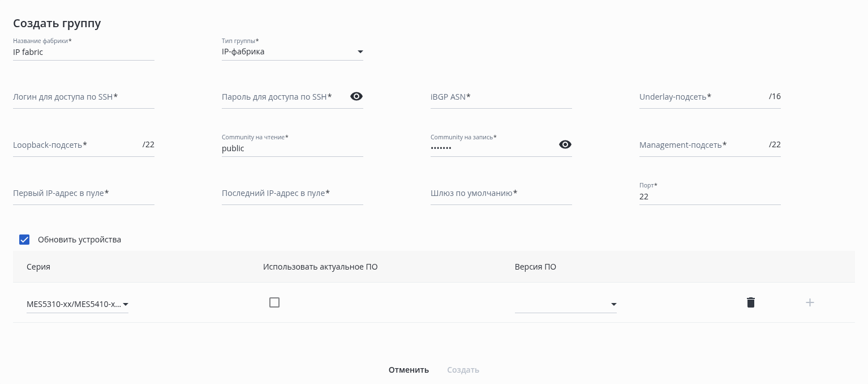
Task: Delete the MES5310-xx series row
Action: point(751,302)
